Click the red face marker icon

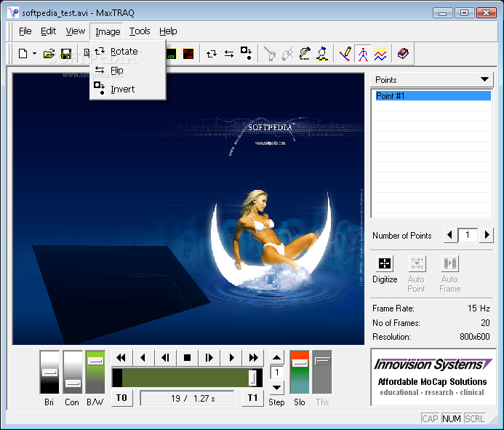[x=188, y=54]
